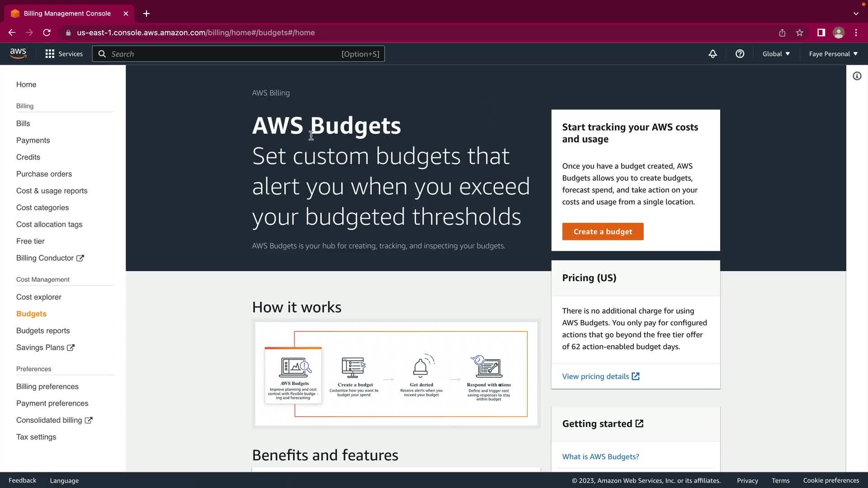Viewport: 868px width, 488px height.
Task: Click the Create a budget button
Action: (603, 231)
